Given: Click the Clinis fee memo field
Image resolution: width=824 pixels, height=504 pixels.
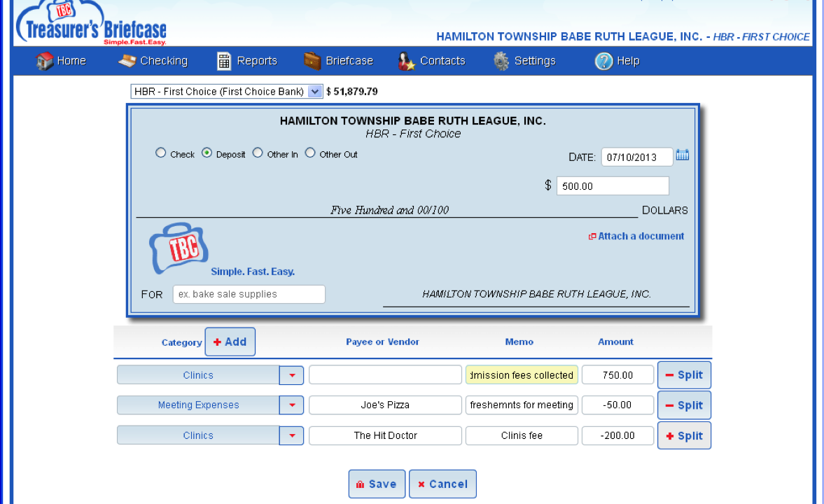Looking at the screenshot, I should point(522,435).
